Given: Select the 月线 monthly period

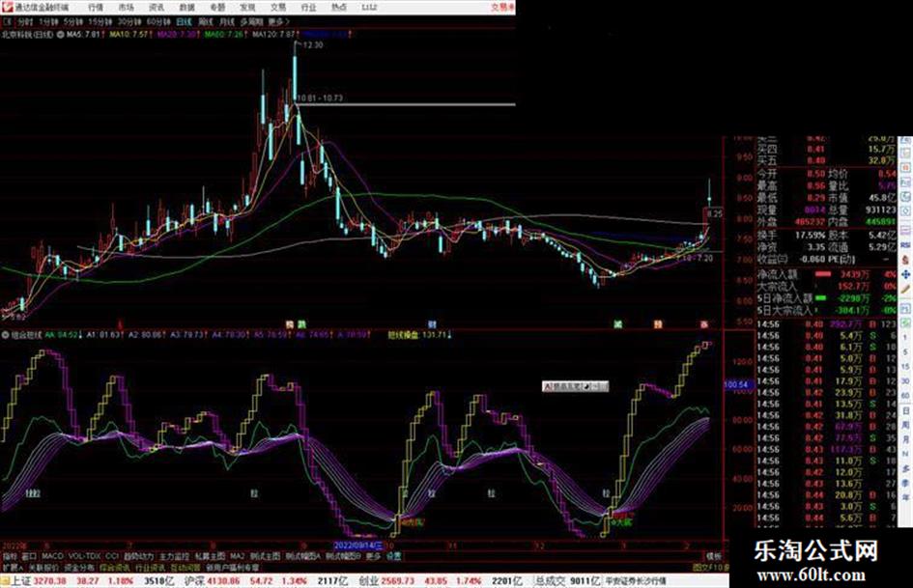Looking at the screenshot, I should 226,22.
